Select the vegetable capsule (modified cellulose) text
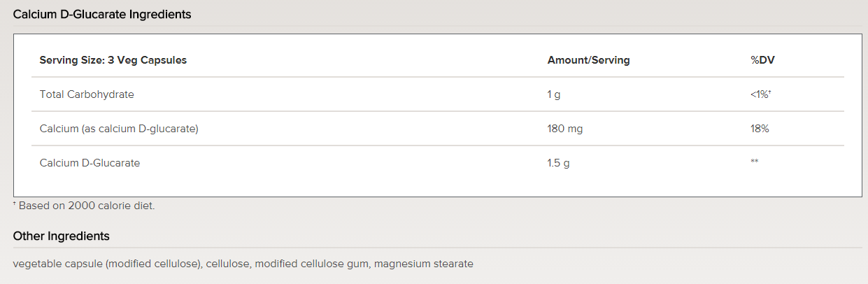This screenshot has height=284, width=868. click(x=108, y=264)
